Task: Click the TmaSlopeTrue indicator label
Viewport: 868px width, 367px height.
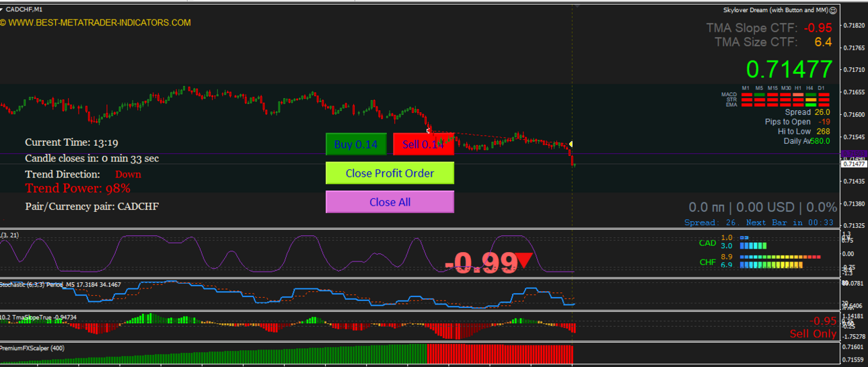Action: tap(38, 317)
